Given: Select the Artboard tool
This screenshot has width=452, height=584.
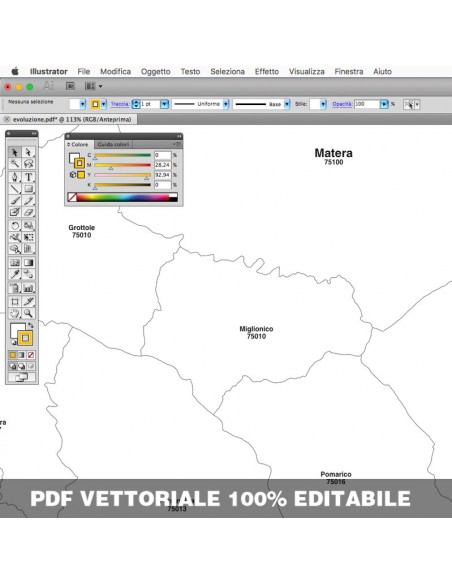Looking at the screenshot, I should click(x=15, y=301).
